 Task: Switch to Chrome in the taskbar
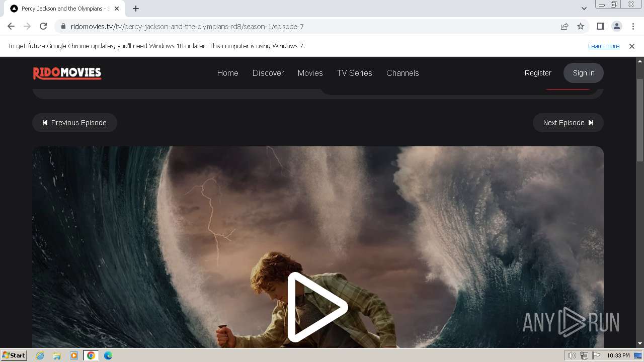[91, 355]
